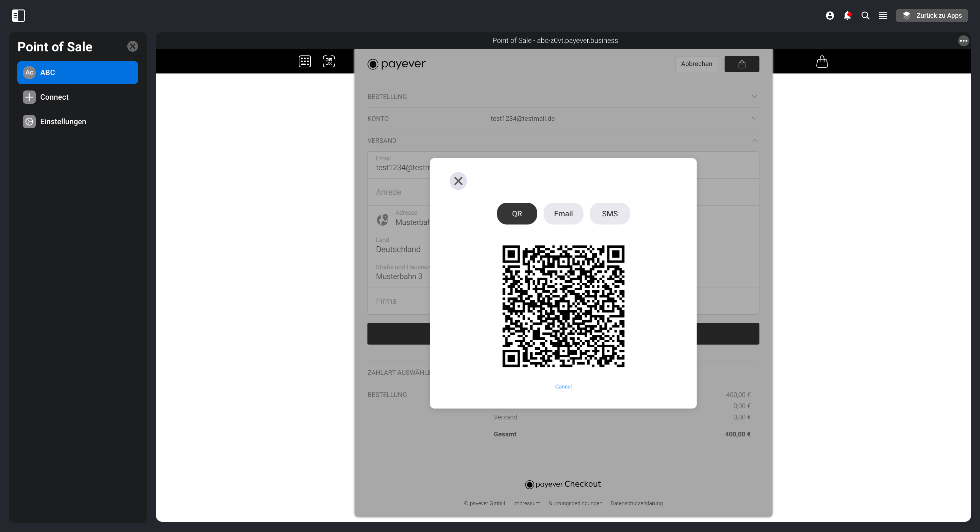The height and width of the screenshot is (532, 980).
Task: Click the search magnifier icon
Action: 865,16
